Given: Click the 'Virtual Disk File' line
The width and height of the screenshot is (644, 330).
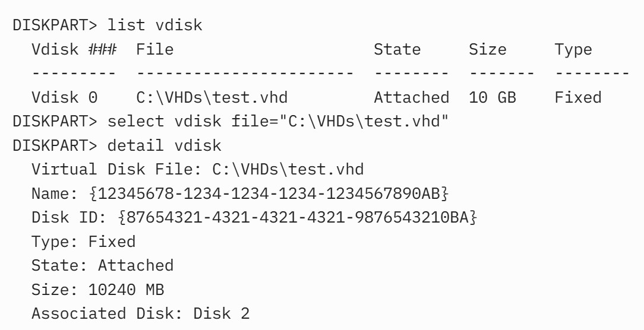Looking at the screenshot, I should pyautogui.click(x=198, y=169).
